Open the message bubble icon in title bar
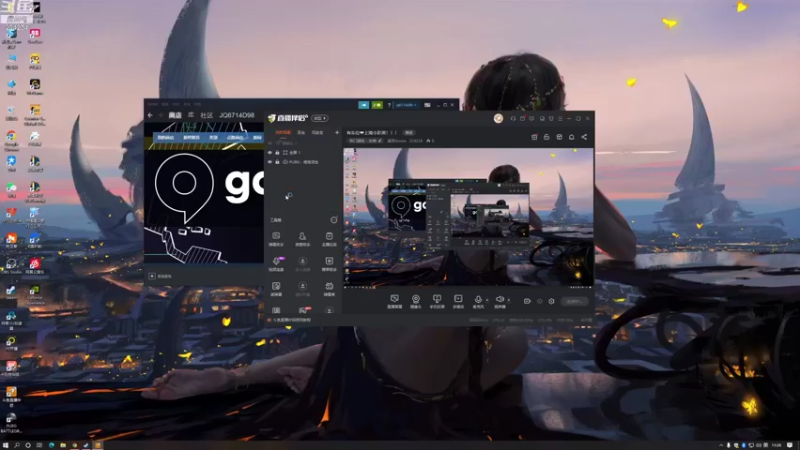This screenshot has width=800, height=450. pos(532,118)
